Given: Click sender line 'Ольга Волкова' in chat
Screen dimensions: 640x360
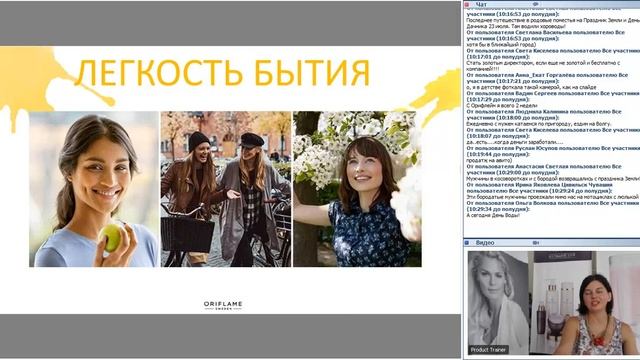Looking at the screenshot, I should coord(553,206).
